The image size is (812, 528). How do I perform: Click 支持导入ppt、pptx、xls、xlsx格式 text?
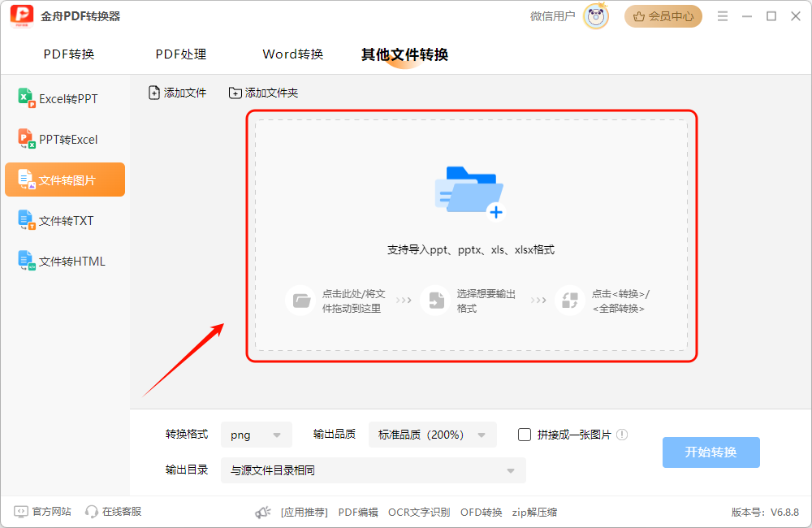click(x=471, y=249)
